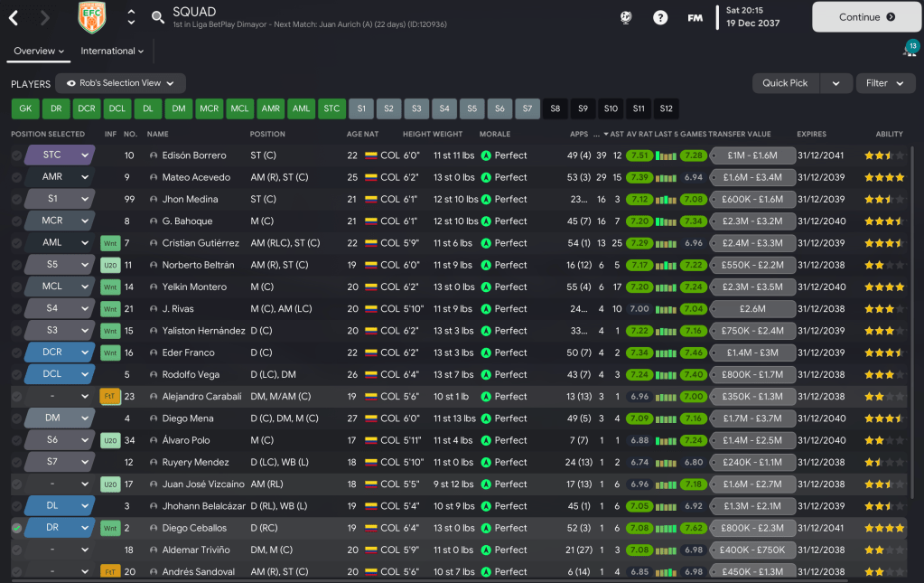The height and width of the screenshot is (583, 924).
Task: Select the green GK position slot
Action: pos(25,109)
